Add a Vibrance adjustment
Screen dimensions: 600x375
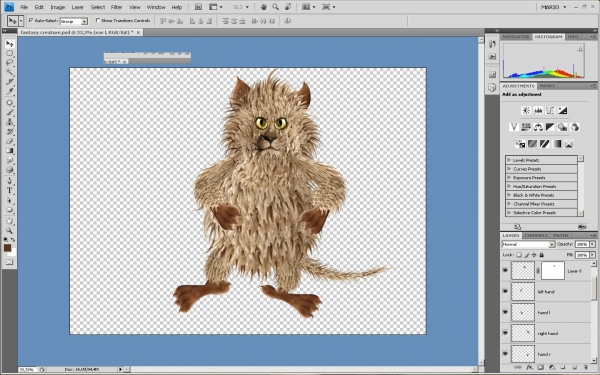pos(514,127)
